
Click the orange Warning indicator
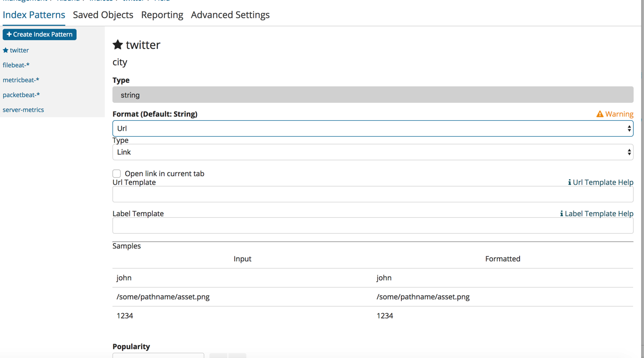tap(615, 114)
